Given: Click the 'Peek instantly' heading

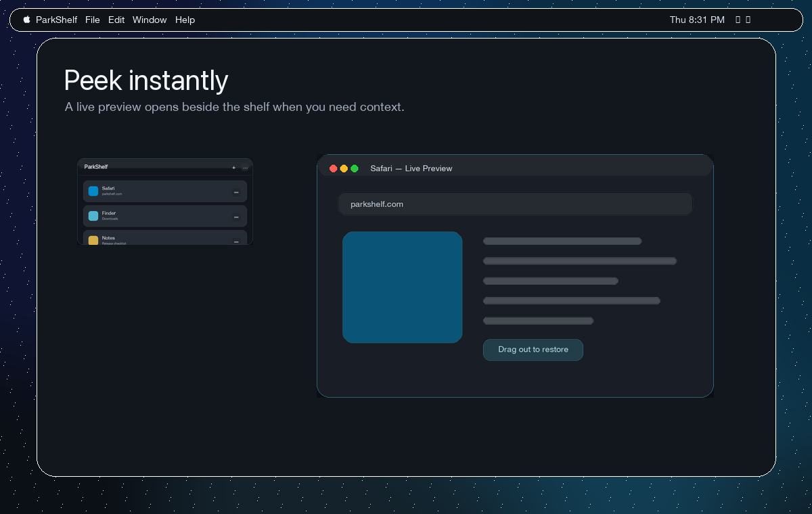Looking at the screenshot, I should 146,80.
